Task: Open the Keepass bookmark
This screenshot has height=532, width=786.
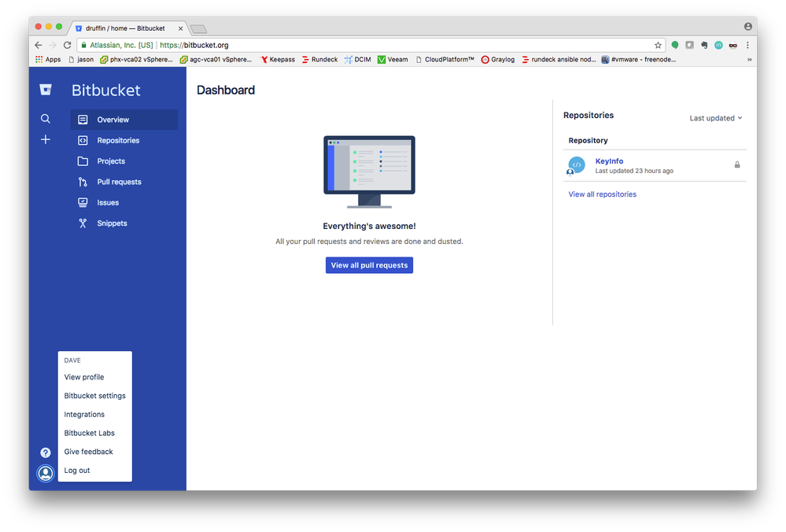Action: pos(278,59)
